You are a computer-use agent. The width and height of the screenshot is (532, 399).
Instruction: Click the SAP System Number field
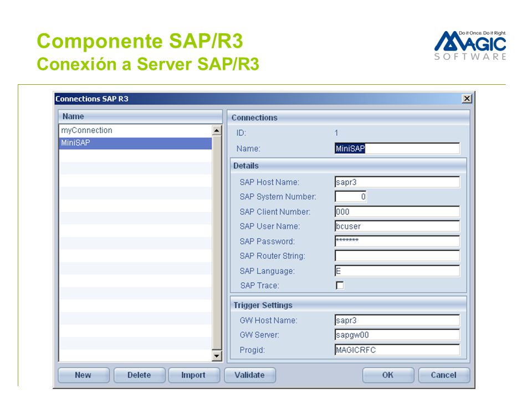350,197
